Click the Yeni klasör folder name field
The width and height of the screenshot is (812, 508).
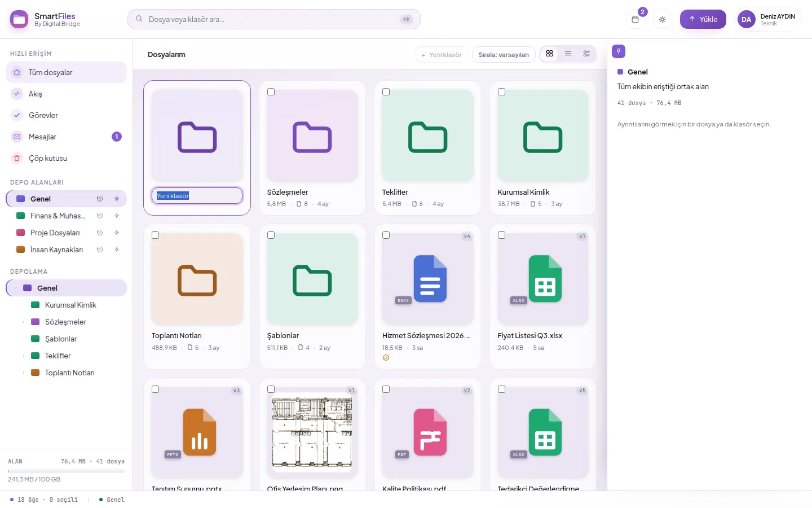coord(197,196)
